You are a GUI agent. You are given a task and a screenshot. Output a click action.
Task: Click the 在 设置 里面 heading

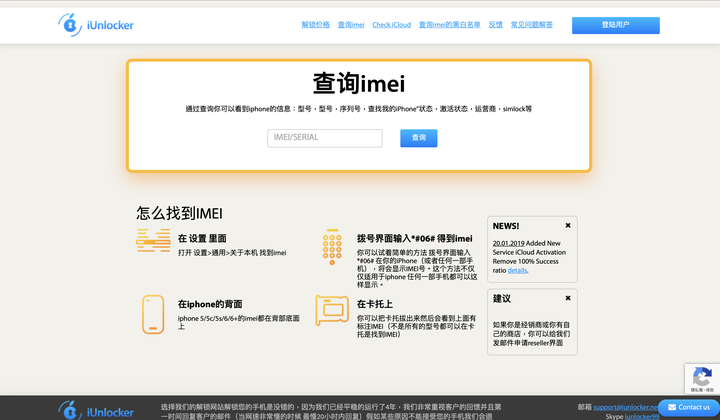click(202, 238)
